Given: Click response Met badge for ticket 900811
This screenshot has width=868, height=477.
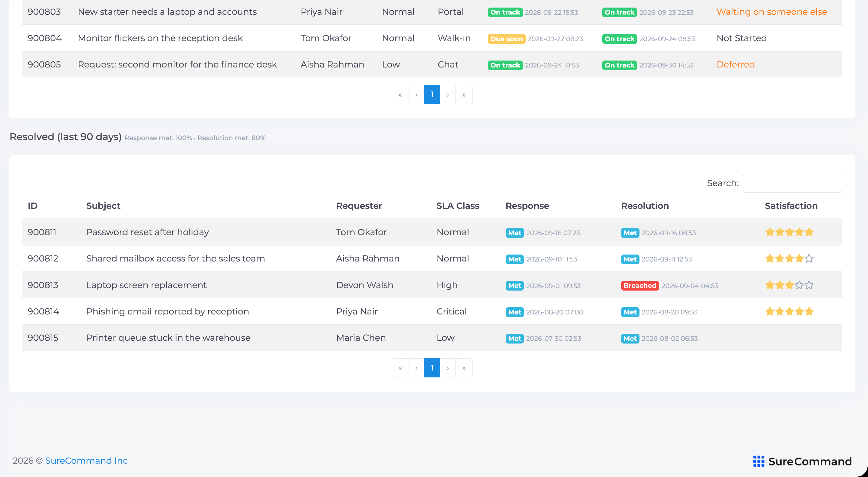Looking at the screenshot, I should click(515, 233).
